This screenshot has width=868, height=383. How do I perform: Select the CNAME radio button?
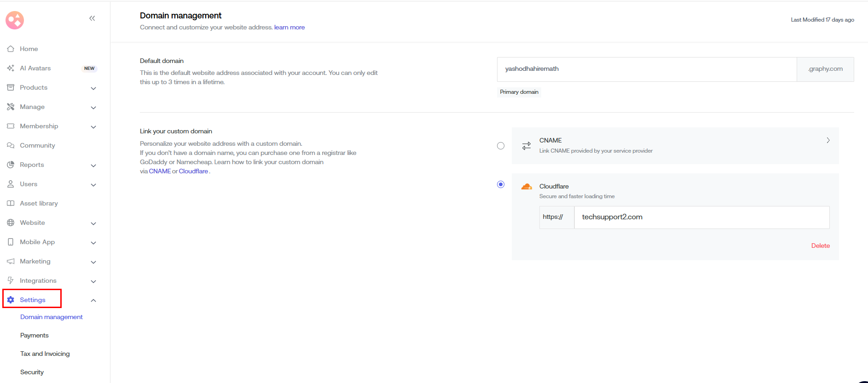click(501, 146)
